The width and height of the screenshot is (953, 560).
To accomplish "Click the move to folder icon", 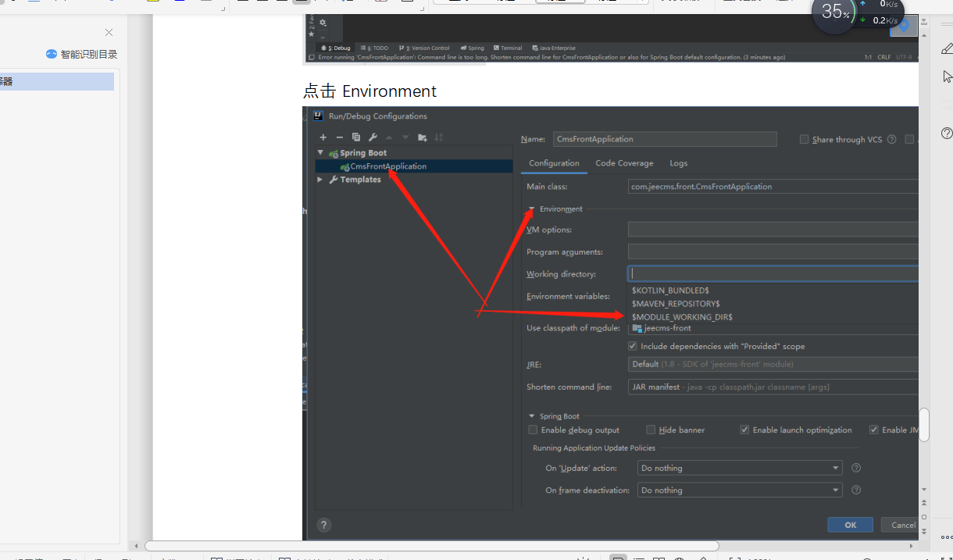I will (x=422, y=137).
